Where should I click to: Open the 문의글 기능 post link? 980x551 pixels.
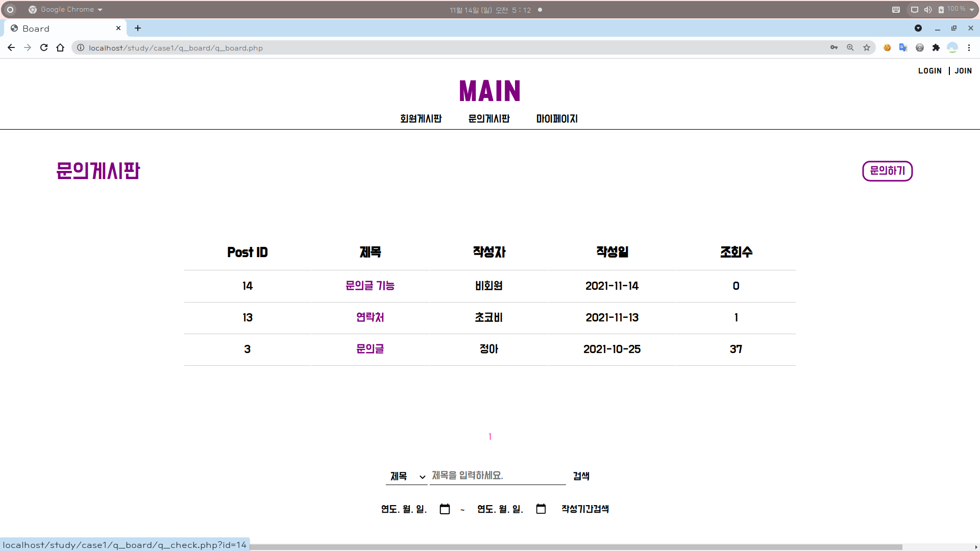[370, 286]
